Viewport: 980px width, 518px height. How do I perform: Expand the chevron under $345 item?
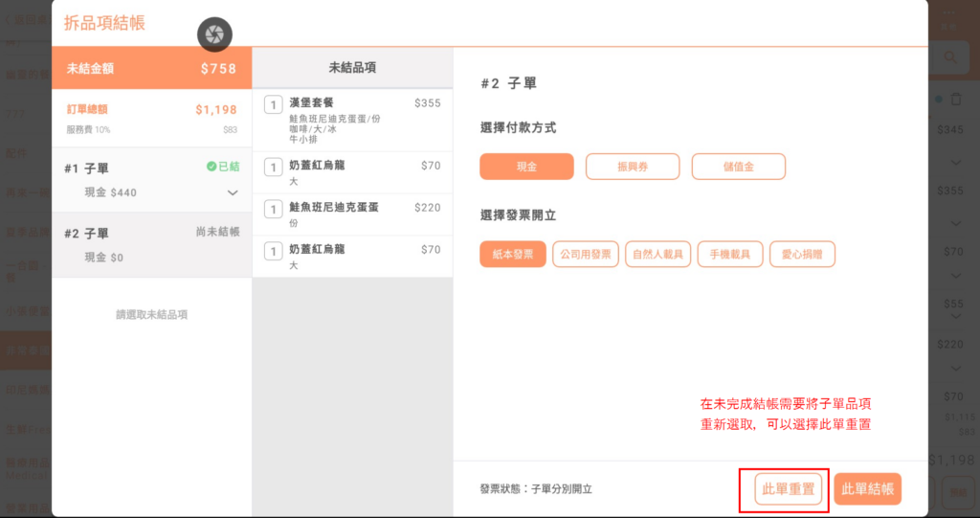point(955,163)
